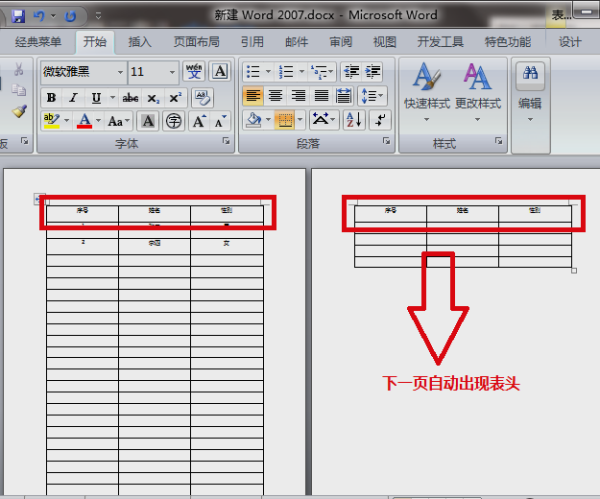Open the 审阅 tab

tap(341, 42)
